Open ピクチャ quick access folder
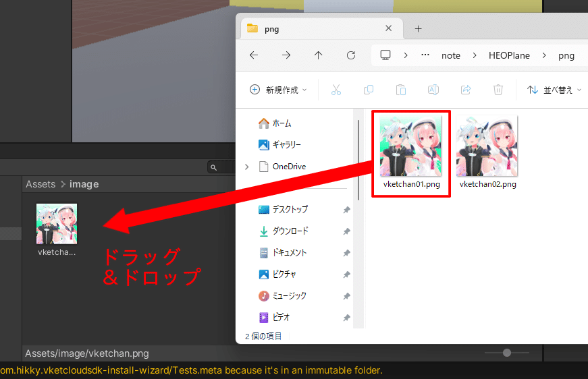Image resolution: width=588 pixels, height=379 pixels. click(277, 274)
